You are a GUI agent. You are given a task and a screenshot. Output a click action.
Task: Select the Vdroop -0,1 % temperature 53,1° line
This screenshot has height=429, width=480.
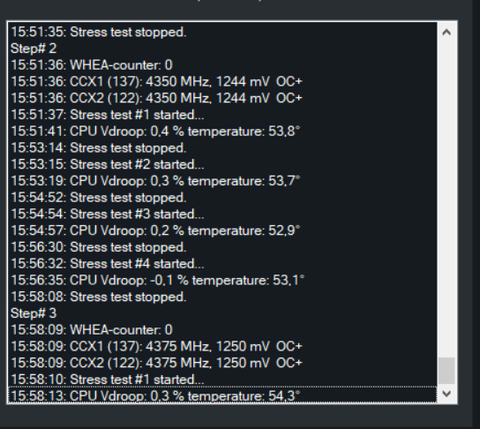(x=222, y=280)
